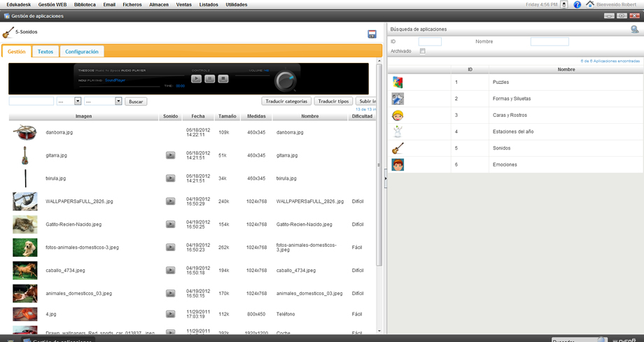Click the image list vertical scrollbar
The width and height of the screenshot is (644, 342).
coord(379,164)
